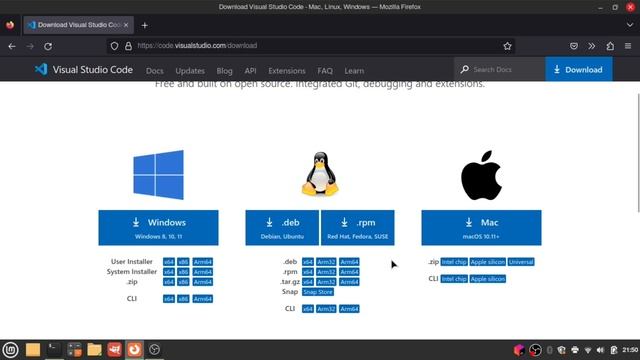640x360 pixels.
Task: Select Arm64 for Windows User Installer
Action: click(x=202, y=262)
